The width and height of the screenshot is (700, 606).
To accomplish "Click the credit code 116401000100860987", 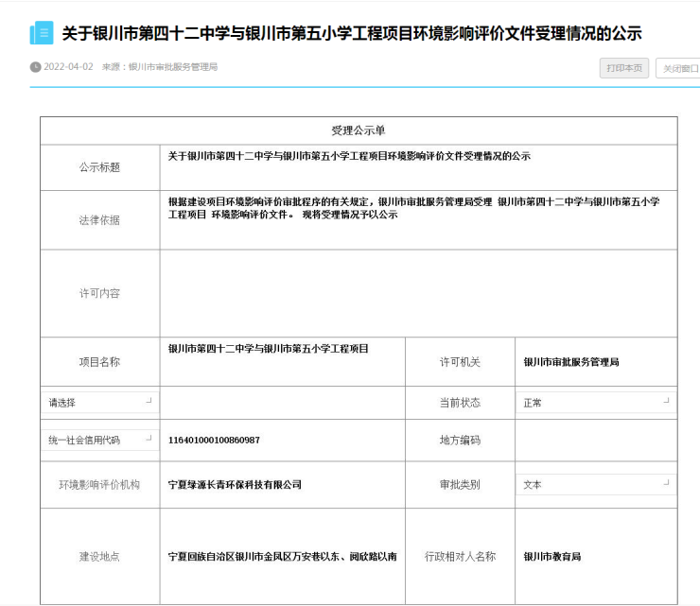I will pyautogui.click(x=214, y=440).
